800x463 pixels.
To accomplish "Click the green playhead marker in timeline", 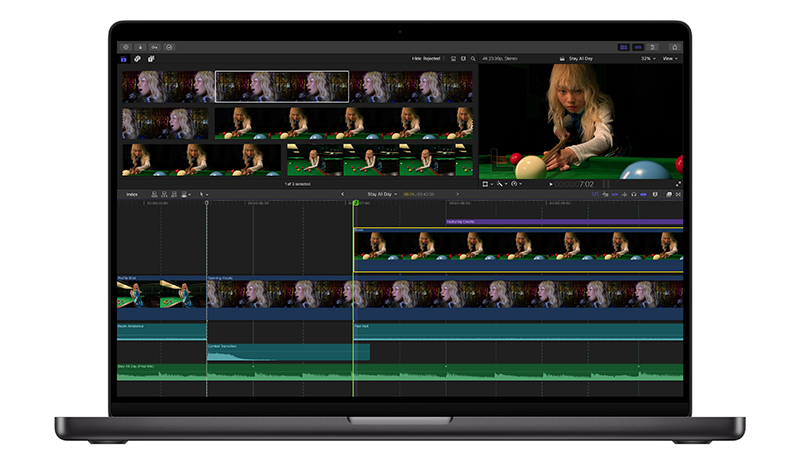I will 355,203.
